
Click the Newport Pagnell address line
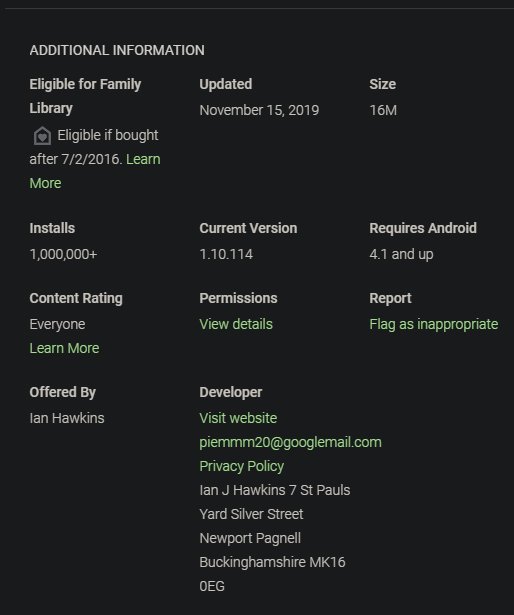pos(250,538)
